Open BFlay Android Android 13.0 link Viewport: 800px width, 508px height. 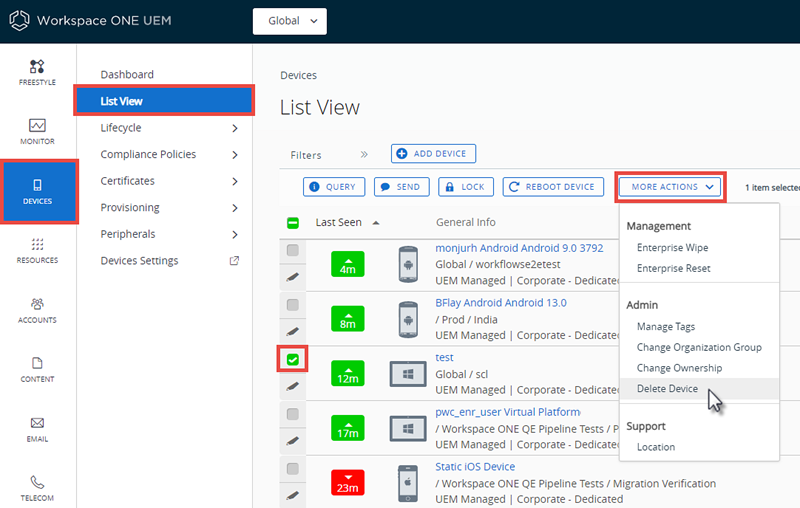pyautogui.click(x=501, y=303)
